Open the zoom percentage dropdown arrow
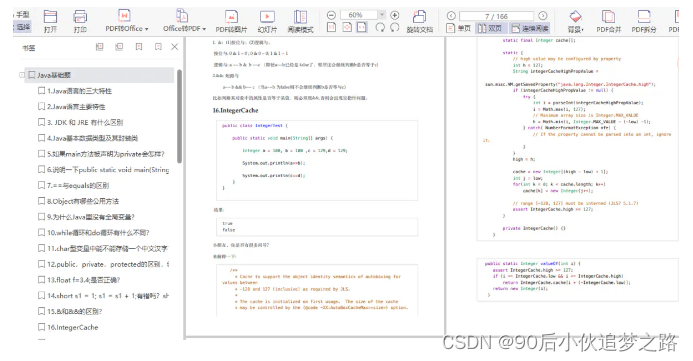Screen dimensions: 693x361 [x=382, y=15]
